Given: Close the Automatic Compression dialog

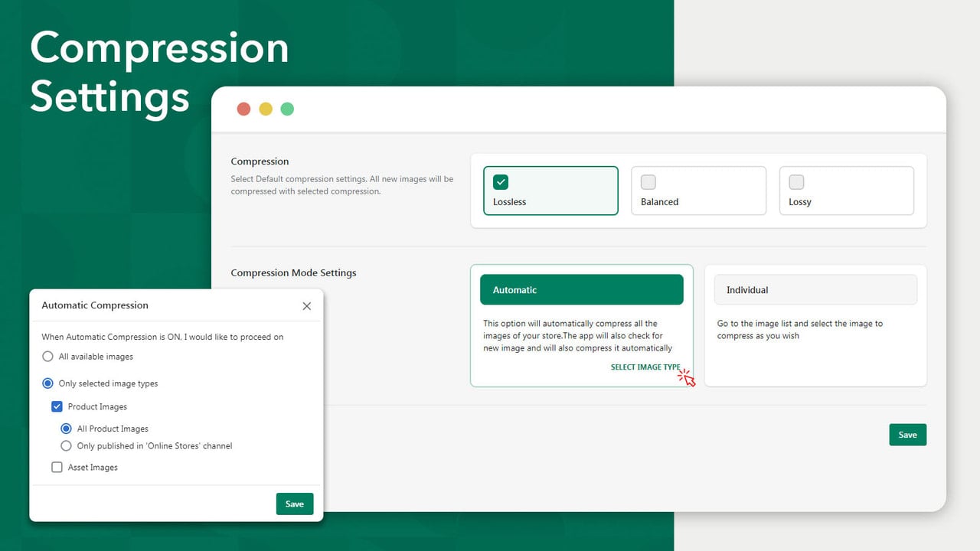Looking at the screenshot, I should [307, 306].
